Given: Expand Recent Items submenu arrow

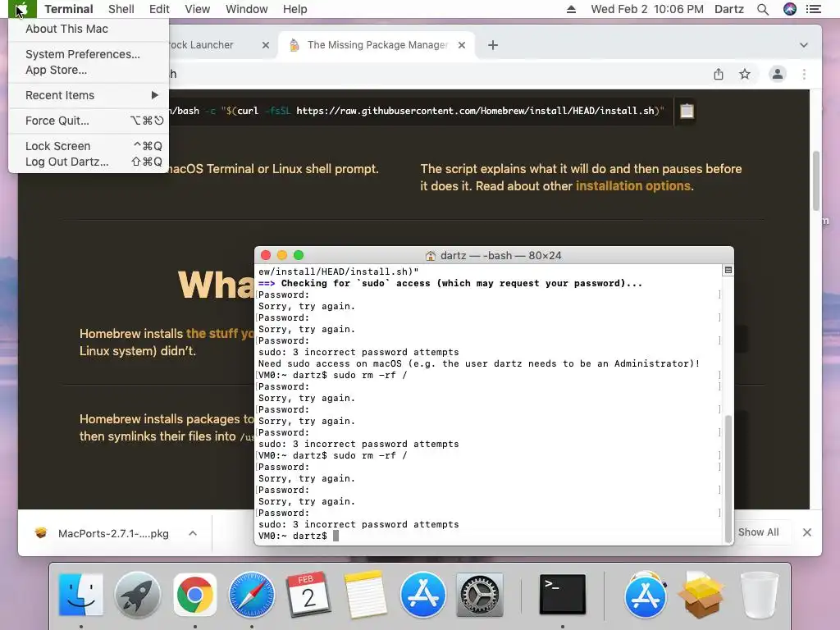Looking at the screenshot, I should pyautogui.click(x=155, y=95).
